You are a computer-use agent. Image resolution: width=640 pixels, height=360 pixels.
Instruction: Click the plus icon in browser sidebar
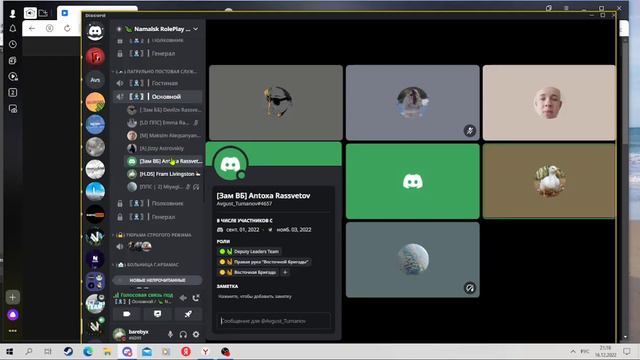tap(13, 297)
